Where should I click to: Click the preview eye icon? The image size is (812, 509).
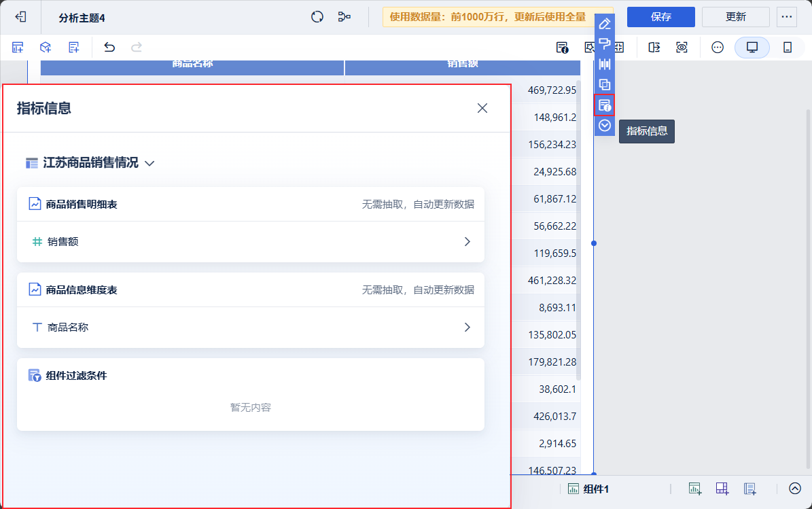pyautogui.click(x=682, y=48)
